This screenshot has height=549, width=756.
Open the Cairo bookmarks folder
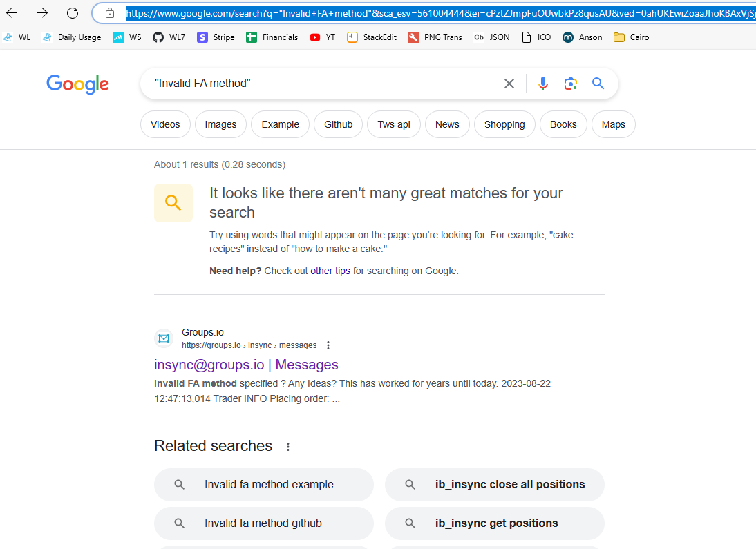[x=632, y=37]
